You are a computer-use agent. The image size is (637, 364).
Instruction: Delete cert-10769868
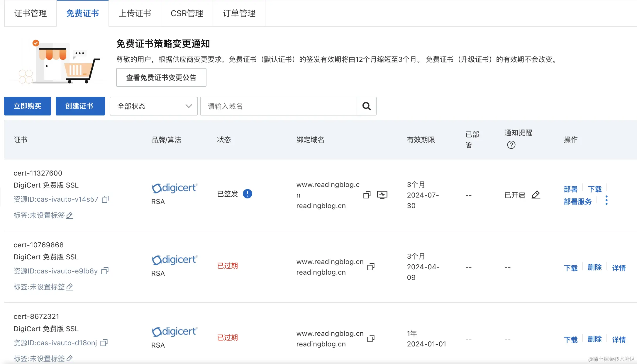(595, 267)
